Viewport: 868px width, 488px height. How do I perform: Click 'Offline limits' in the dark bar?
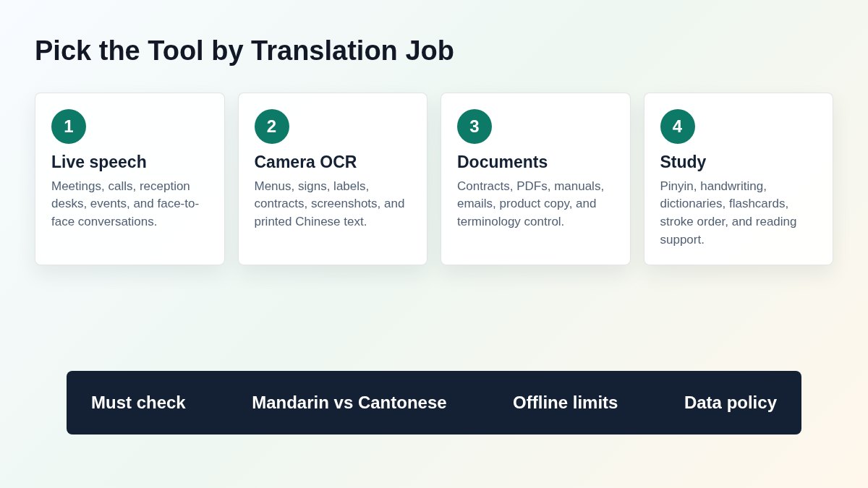[x=566, y=403]
